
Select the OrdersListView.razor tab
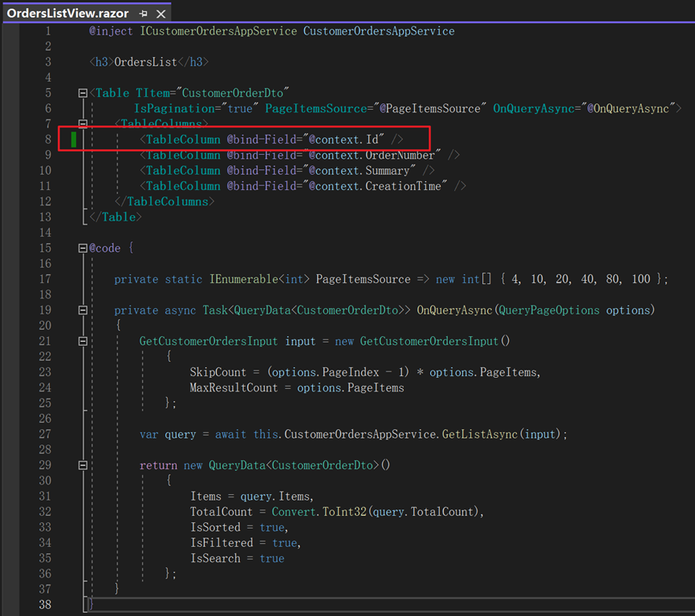[x=68, y=14]
